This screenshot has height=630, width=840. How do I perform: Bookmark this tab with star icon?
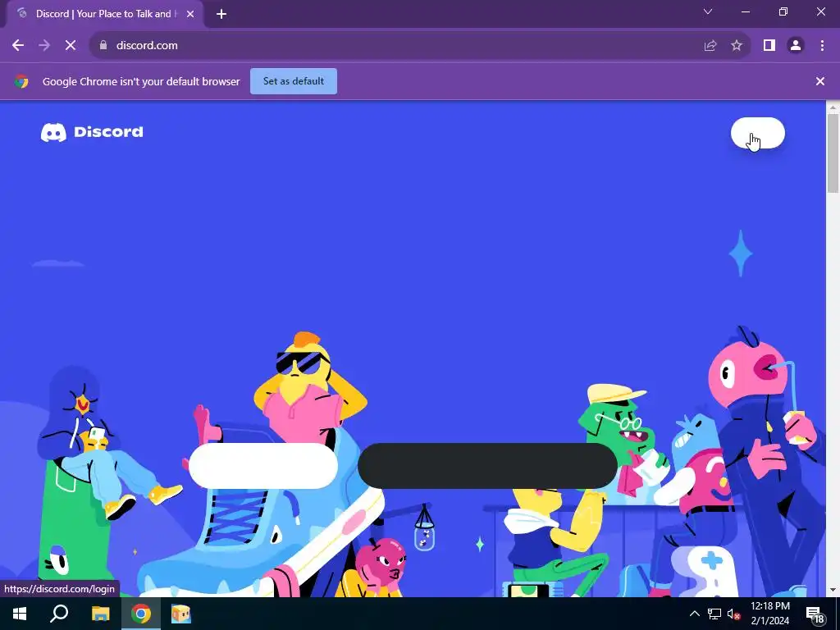click(x=737, y=46)
